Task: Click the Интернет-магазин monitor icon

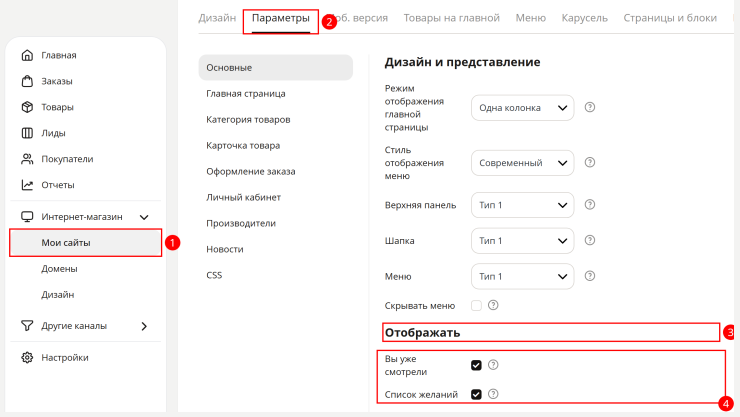Action: [27, 217]
